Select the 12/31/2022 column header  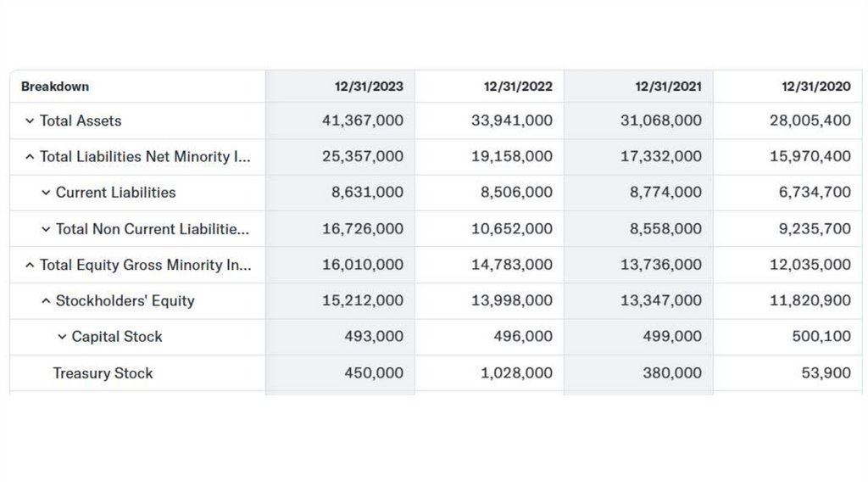point(518,87)
